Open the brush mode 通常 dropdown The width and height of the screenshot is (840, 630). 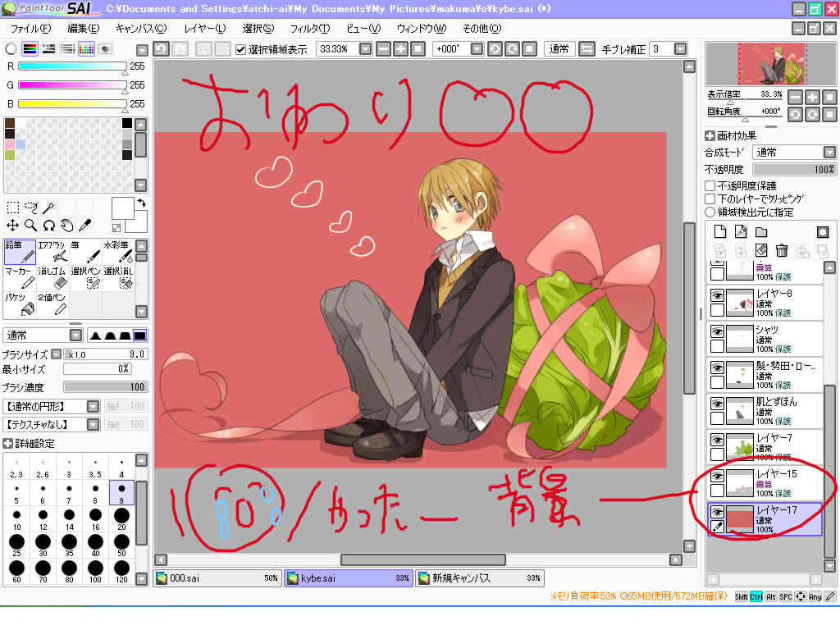click(x=76, y=336)
